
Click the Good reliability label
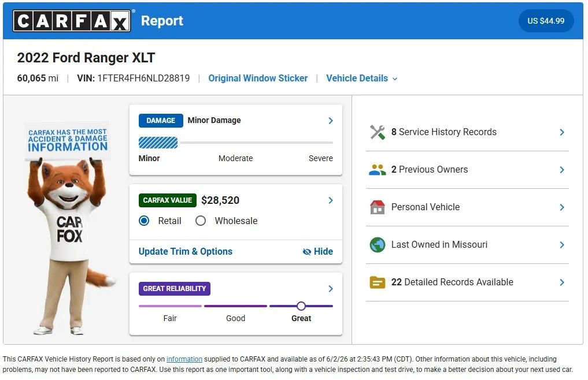point(235,318)
